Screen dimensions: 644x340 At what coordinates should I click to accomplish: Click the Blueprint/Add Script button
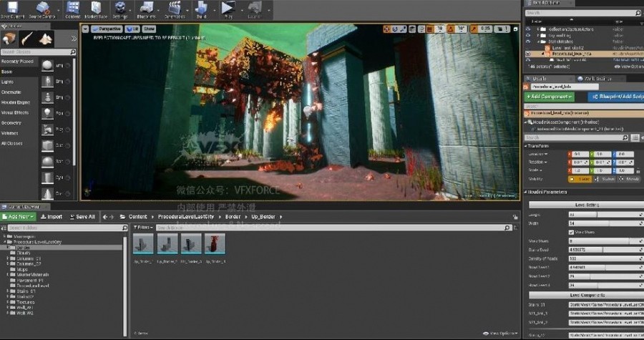click(615, 97)
